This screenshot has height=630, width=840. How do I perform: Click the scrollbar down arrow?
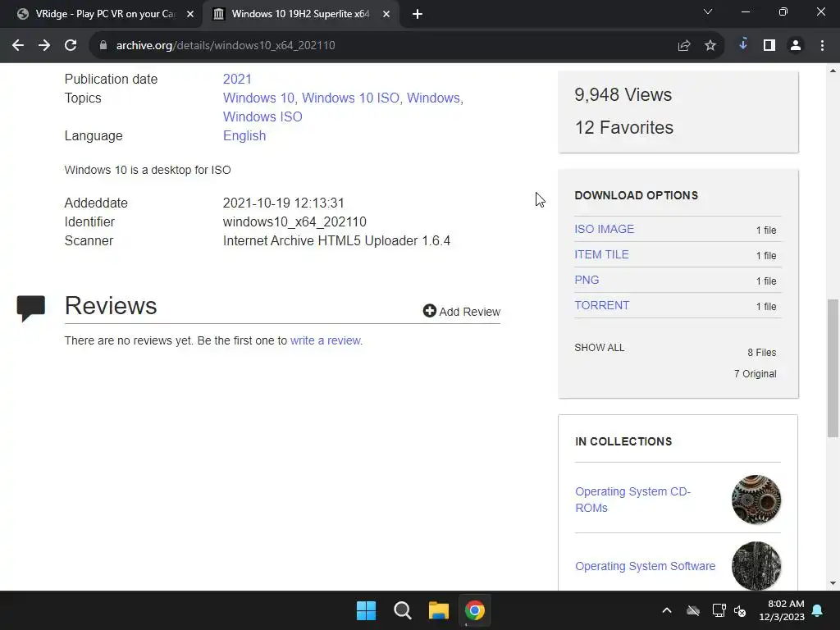pyautogui.click(x=833, y=583)
